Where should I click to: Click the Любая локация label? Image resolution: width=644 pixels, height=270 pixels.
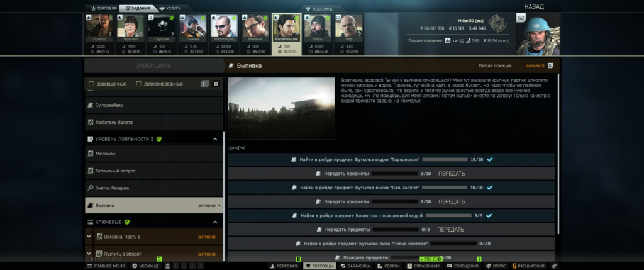coord(494,65)
